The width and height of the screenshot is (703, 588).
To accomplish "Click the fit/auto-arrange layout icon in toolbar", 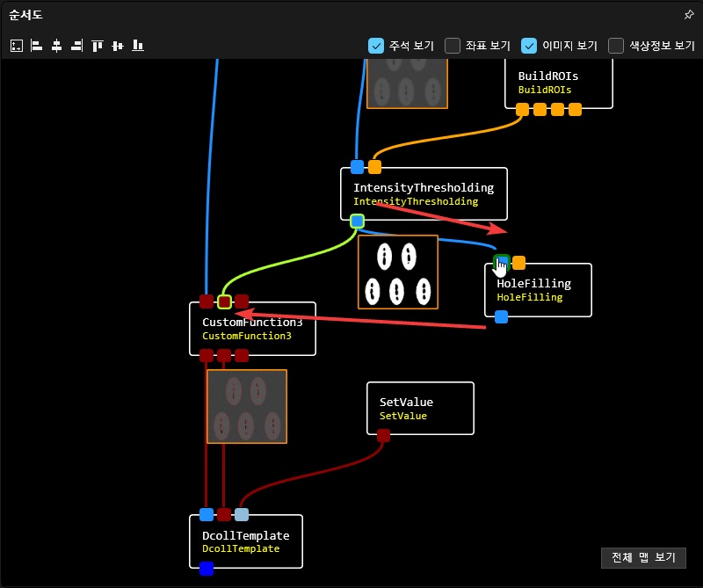I will [17, 46].
